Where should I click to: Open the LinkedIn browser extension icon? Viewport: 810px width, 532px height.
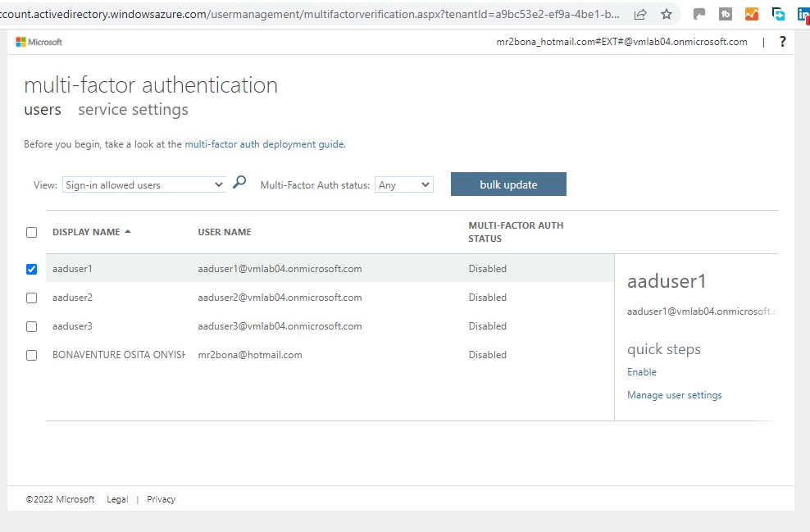[803, 14]
